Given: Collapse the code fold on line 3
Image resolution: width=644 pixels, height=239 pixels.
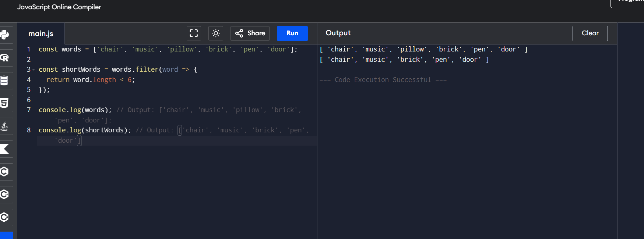Looking at the screenshot, I should (34, 70).
